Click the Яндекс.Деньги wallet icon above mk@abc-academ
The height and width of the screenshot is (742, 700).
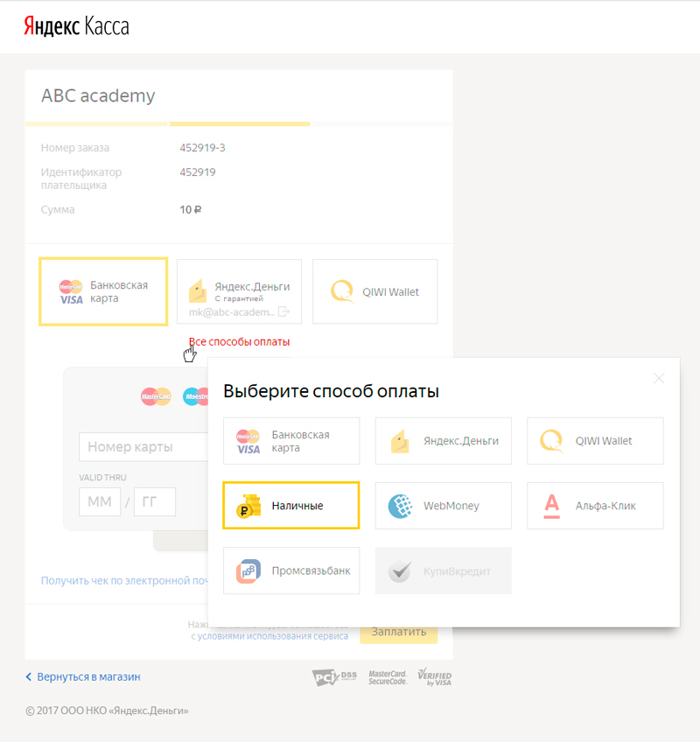[198, 290]
